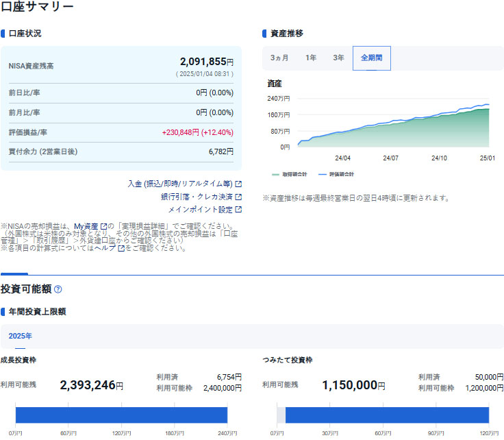The width and height of the screenshot is (504, 440).
Task: Click external-link icon beside 入金 (振込/即時/リアルタイム等)
Action: click(238, 184)
